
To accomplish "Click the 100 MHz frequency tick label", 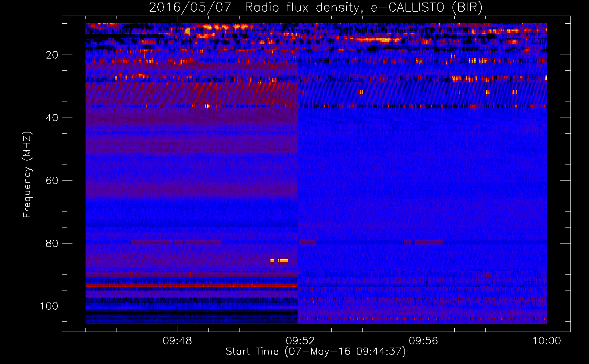I will pyautogui.click(x=49, y=306).
